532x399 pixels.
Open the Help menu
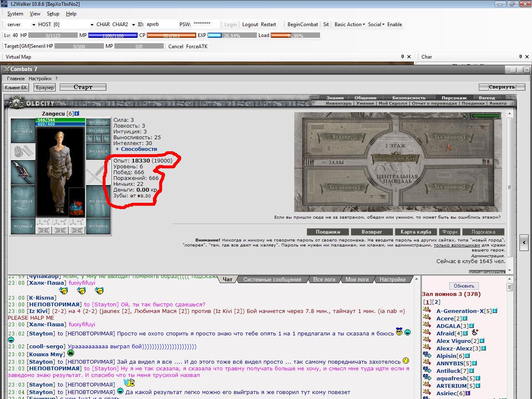click(71, 13)
